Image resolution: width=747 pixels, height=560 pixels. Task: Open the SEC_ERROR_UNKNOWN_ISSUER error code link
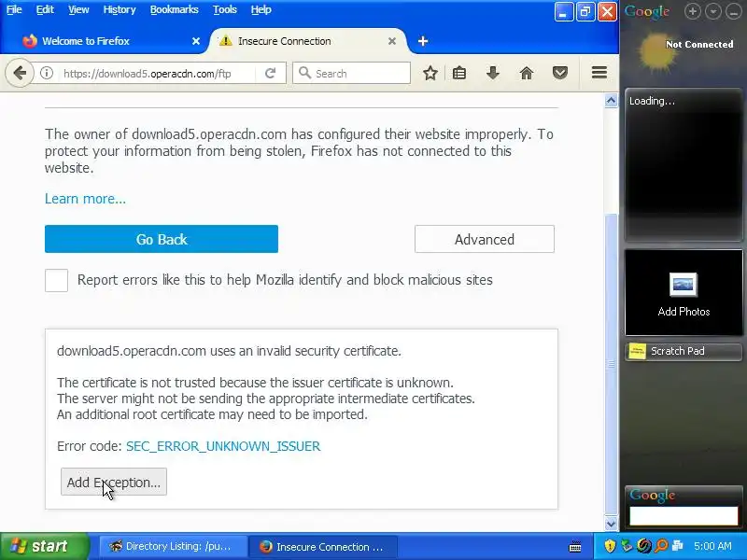point(223,446)
